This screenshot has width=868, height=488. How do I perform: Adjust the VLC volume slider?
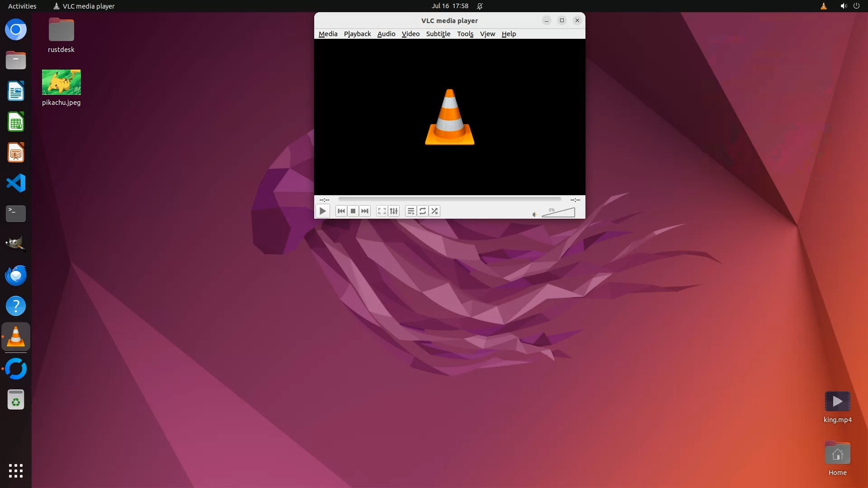click(558, 213)
